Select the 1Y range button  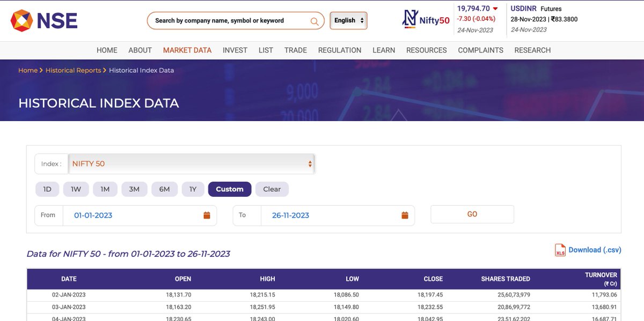pyautogui.click(x=193, y=189)
